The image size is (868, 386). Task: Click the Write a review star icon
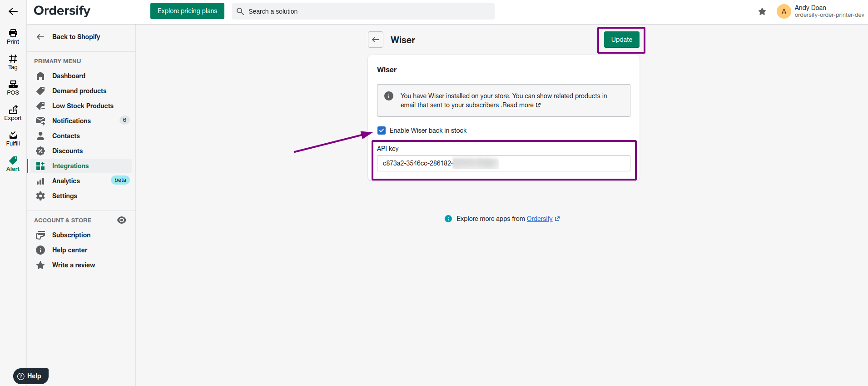point(40,265)
